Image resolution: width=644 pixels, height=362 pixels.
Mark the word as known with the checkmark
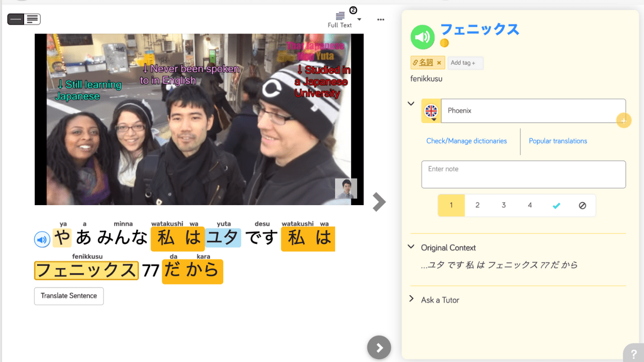pos(556,205)
